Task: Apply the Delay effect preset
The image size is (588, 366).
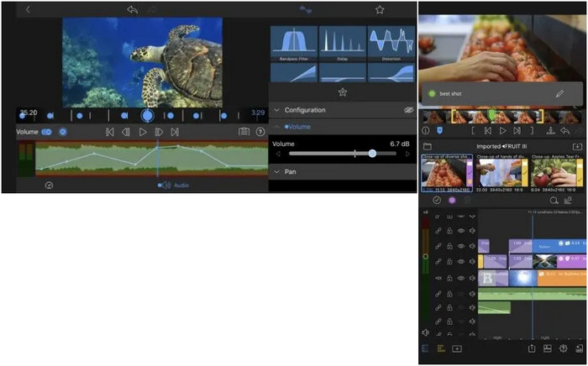Action: (x=343, y=44)
